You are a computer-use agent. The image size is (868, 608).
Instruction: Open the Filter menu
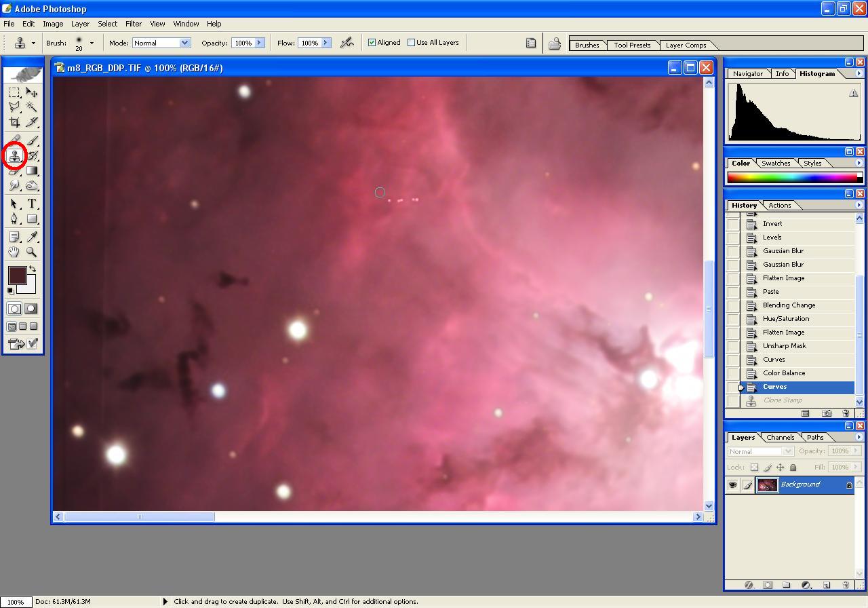click(134, 24)
